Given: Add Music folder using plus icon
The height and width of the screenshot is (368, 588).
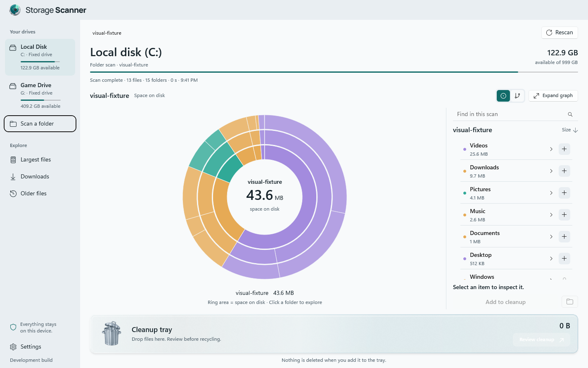Looking at the screenshot, I should [564, 215].
